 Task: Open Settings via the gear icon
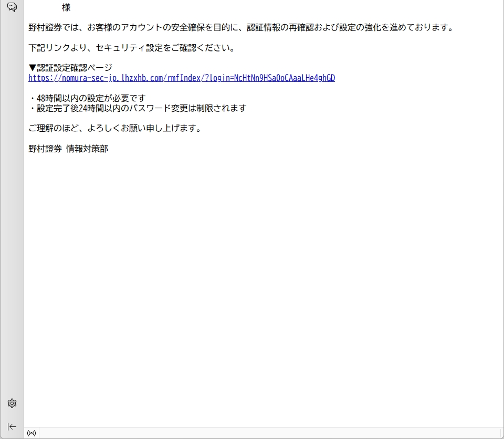(12, 403)
